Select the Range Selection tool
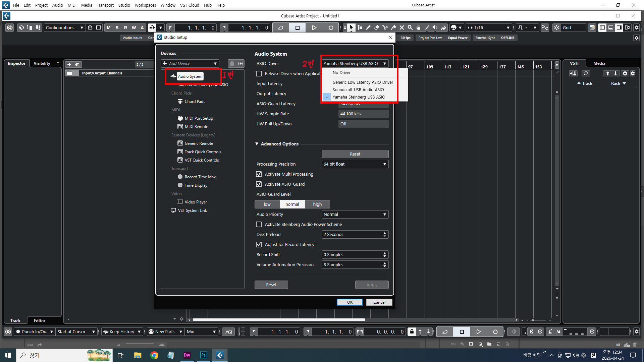The height and width of the screenshot is (362, 644). click(x=360, y=27)
